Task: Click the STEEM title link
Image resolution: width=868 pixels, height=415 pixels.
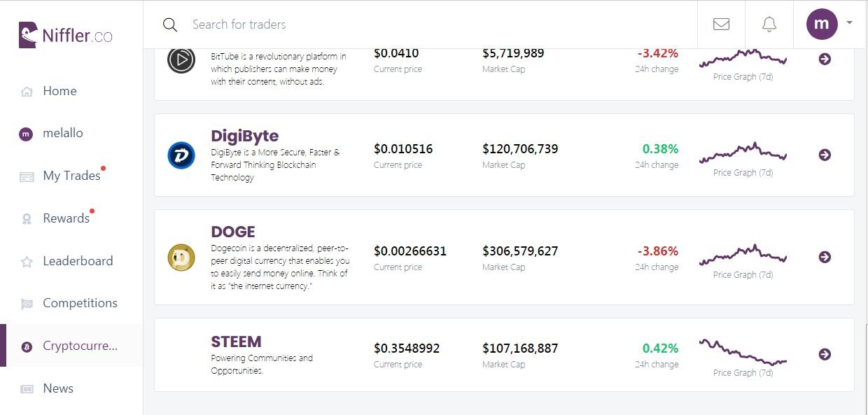Action: [236, 342]
